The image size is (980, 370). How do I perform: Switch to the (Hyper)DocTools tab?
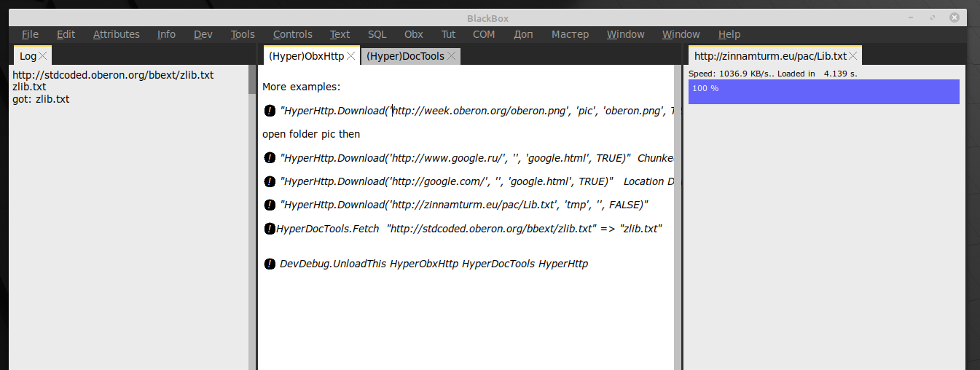pos(405,56)
